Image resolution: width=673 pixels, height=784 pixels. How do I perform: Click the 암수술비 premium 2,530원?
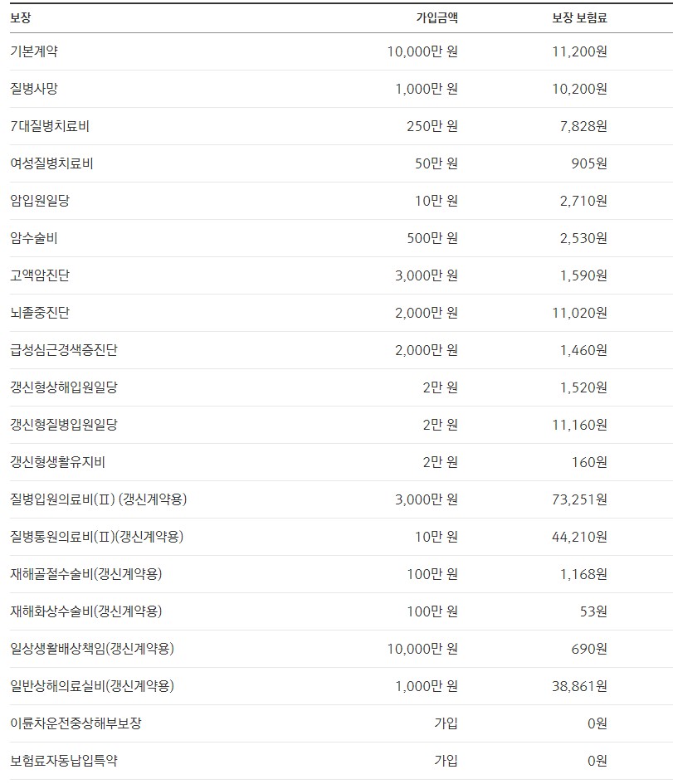point(583,238)
